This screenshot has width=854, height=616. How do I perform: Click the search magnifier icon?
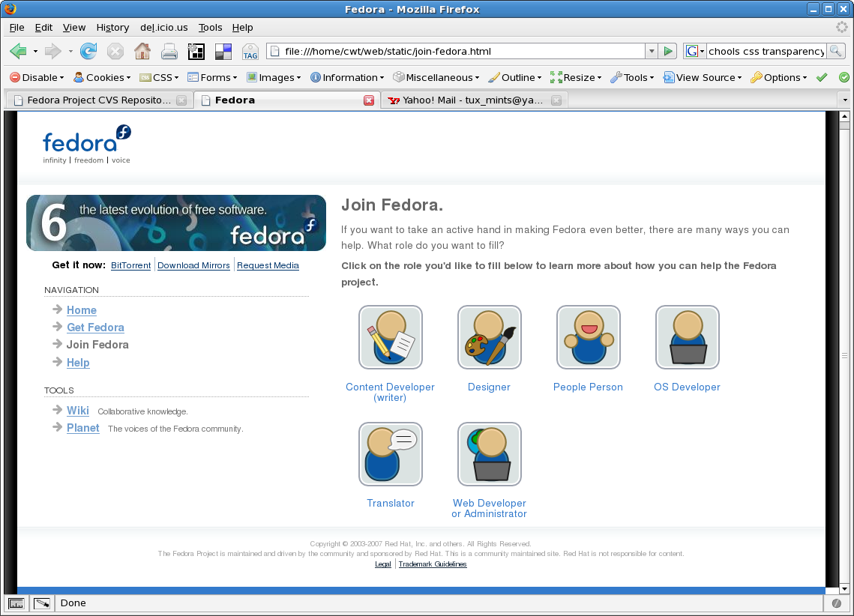tap(835, 51)
